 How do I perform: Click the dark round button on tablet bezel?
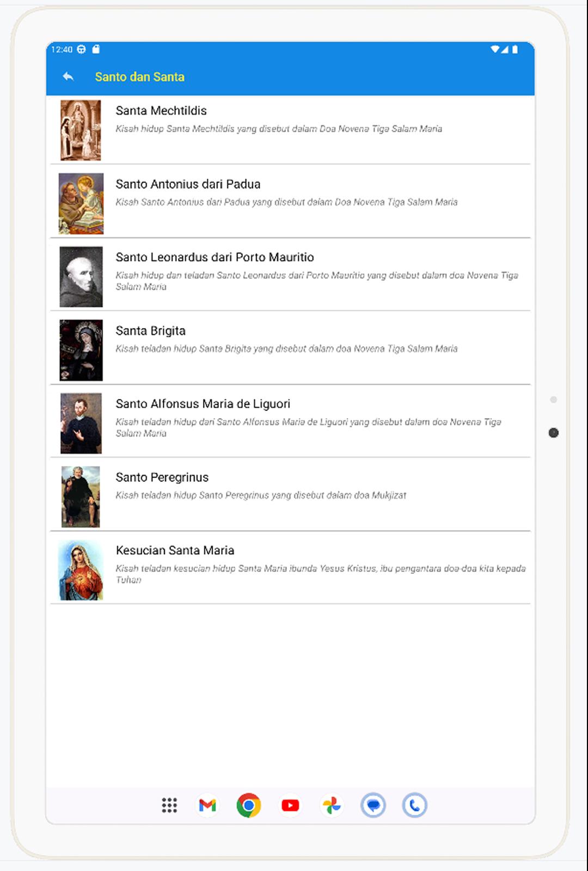[x=554, y=433]
